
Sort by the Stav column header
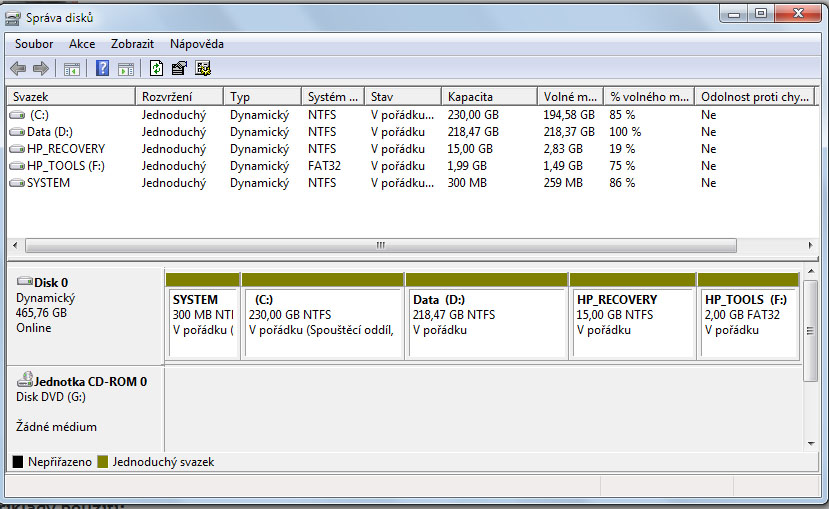click(402, 97)
